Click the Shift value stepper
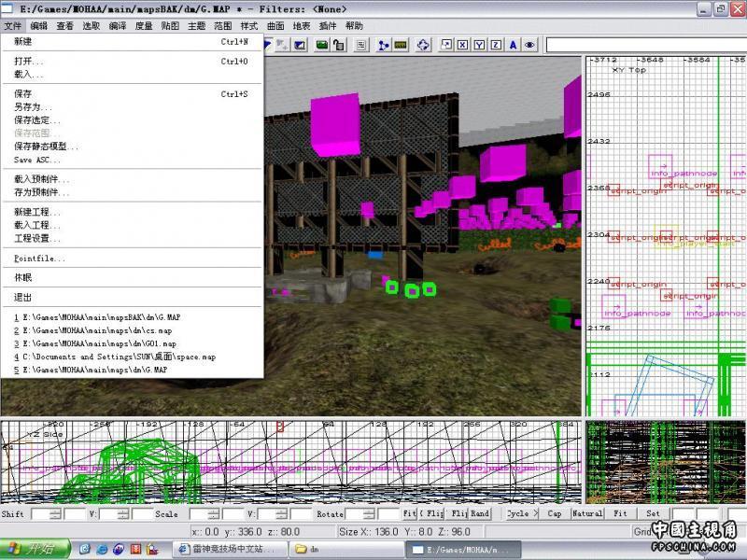This screenshot has height=560, width=747. pos(56,514)
